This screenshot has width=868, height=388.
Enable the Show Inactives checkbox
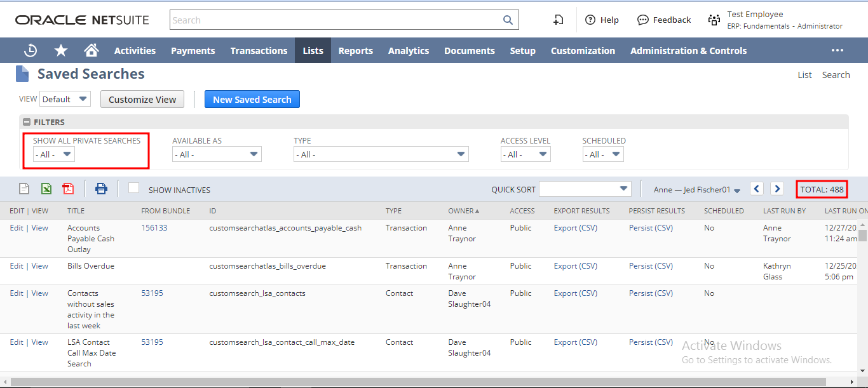tap(133, 188)
